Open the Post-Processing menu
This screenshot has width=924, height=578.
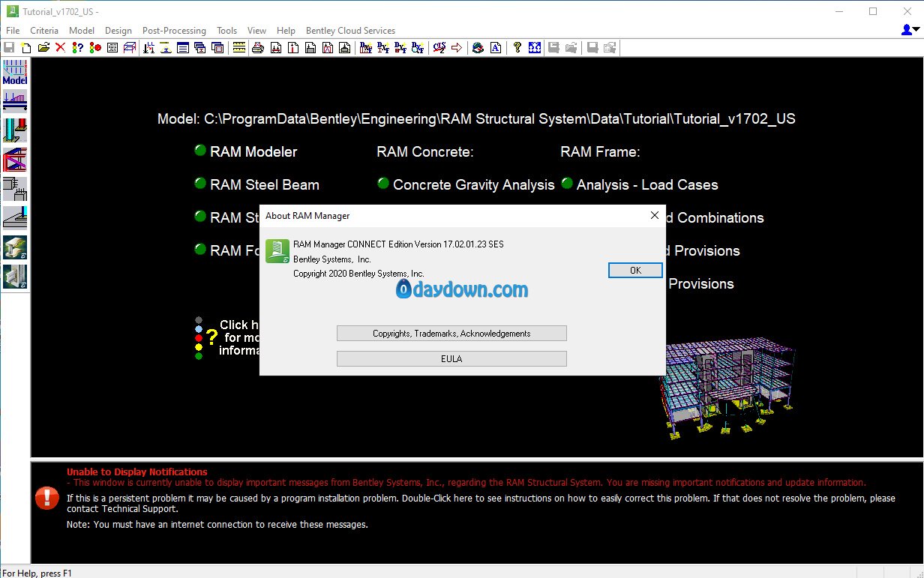[174, 31]
